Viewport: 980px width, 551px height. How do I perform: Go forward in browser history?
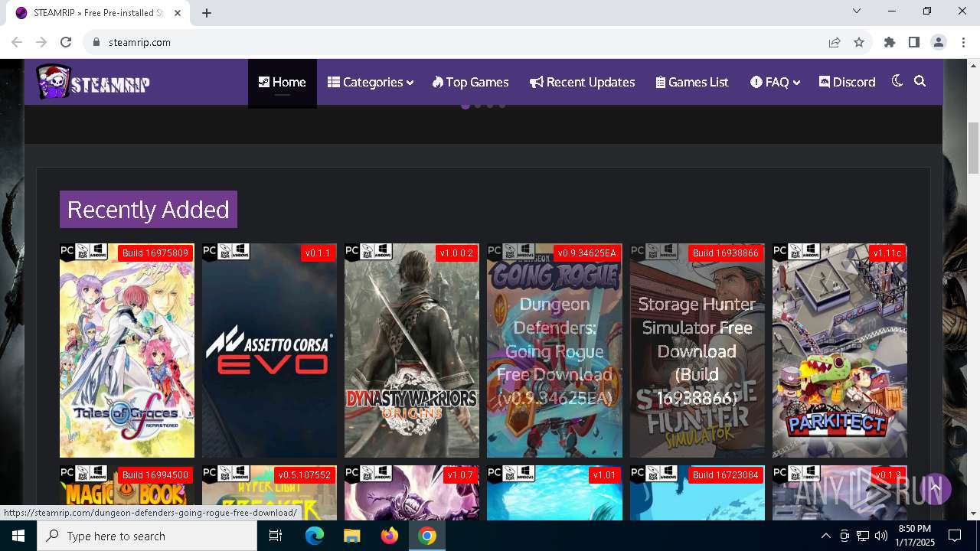[41, 42]
